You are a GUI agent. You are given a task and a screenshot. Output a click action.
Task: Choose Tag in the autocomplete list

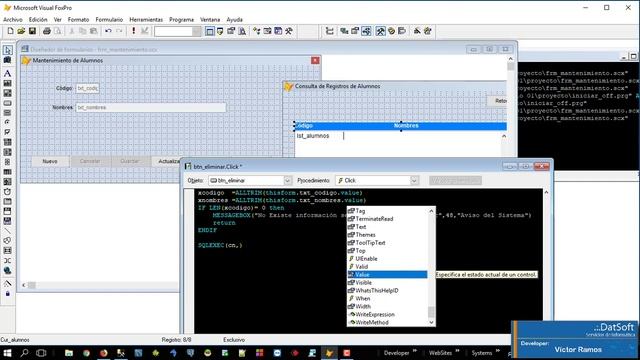pyautogui.click(x=387, y=211)
